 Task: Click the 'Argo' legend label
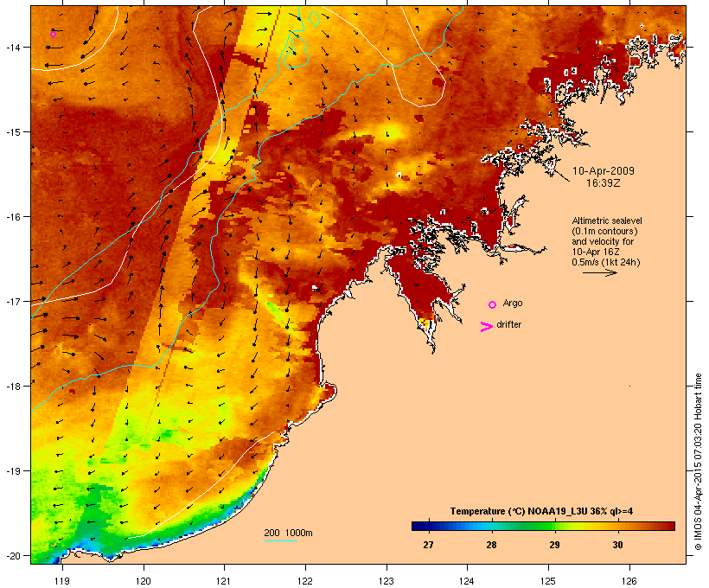(513, 303)
